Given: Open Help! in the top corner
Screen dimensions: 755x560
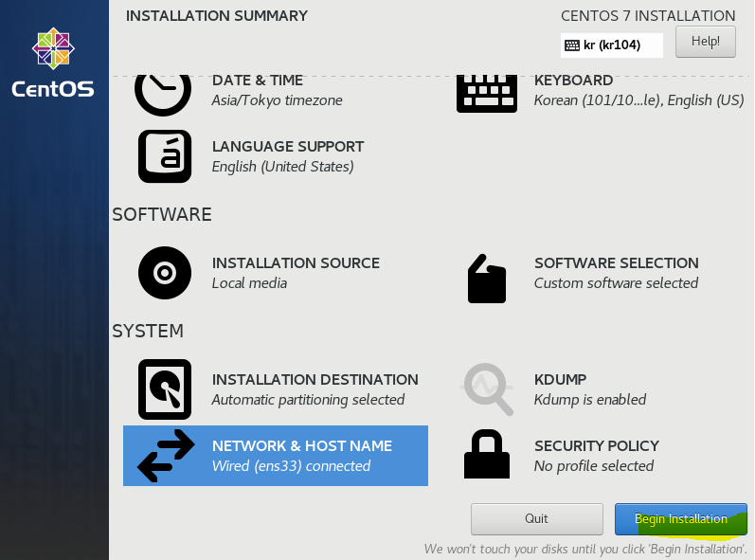Looking at the screenshot, I should [x=706, y=42].
